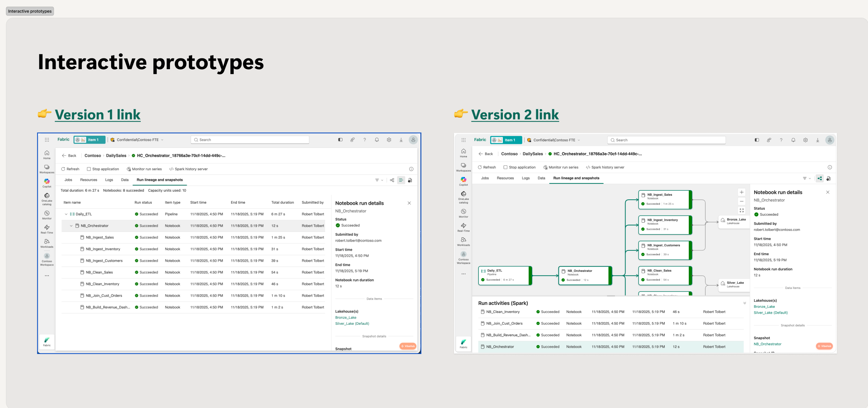This screenshot has height=408, width=868.
Task: Open Workloads in Version 1 sidebar
Action: (47, 243)
